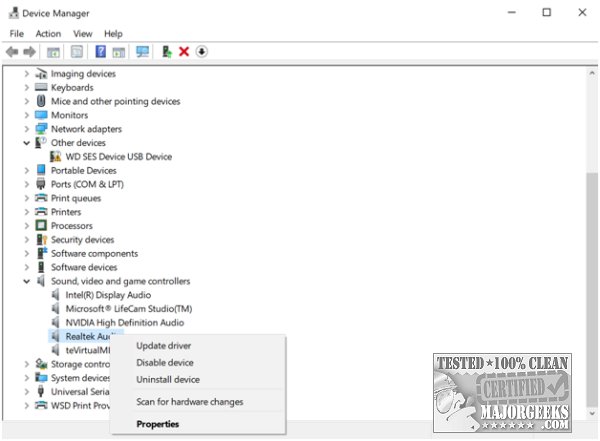Expand the Keyboards node

[26, 87]
